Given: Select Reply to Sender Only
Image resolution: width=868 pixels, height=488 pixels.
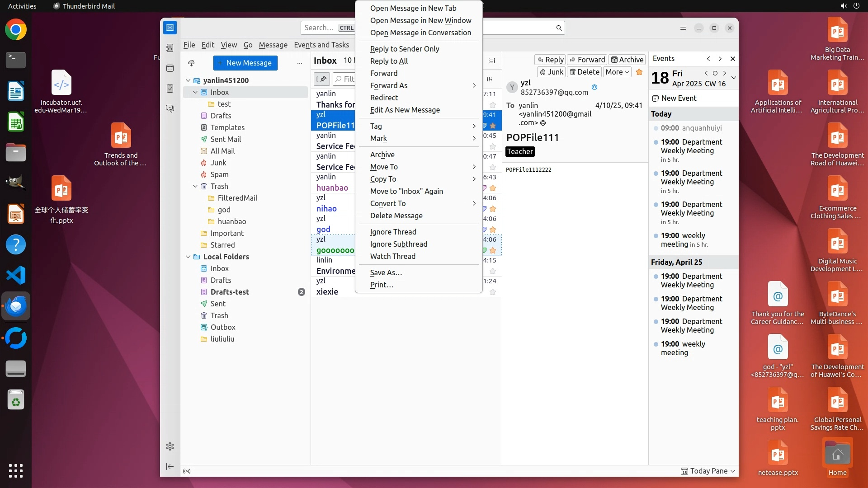Looking at the screenshot, I should pyautogui.click(x=404, y=49).
